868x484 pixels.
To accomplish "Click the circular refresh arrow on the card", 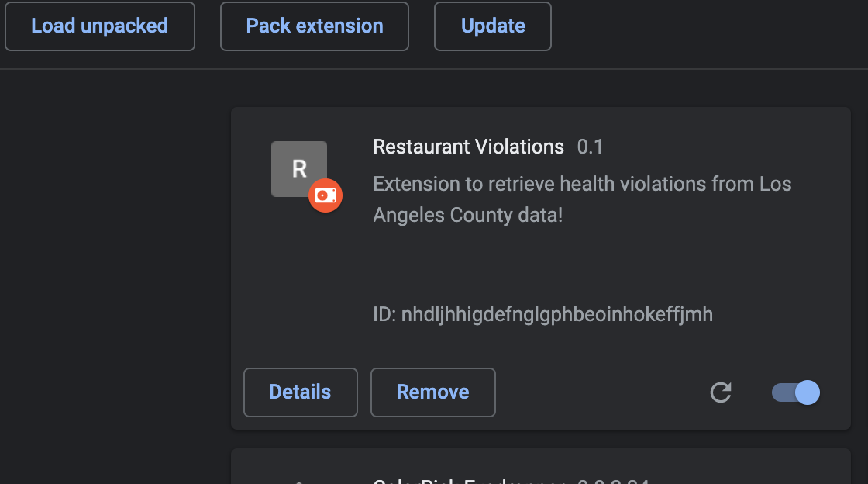I will (721, 392).
